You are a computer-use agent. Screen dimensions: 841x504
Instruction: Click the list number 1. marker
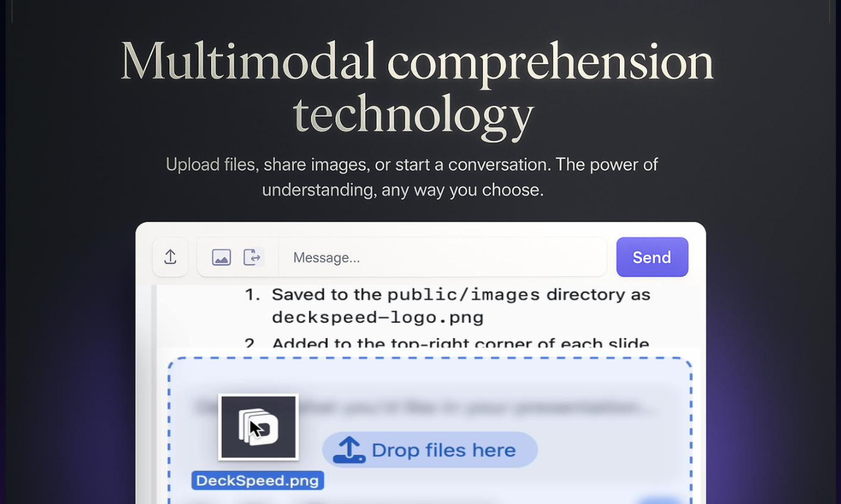(x=252, y=295)
